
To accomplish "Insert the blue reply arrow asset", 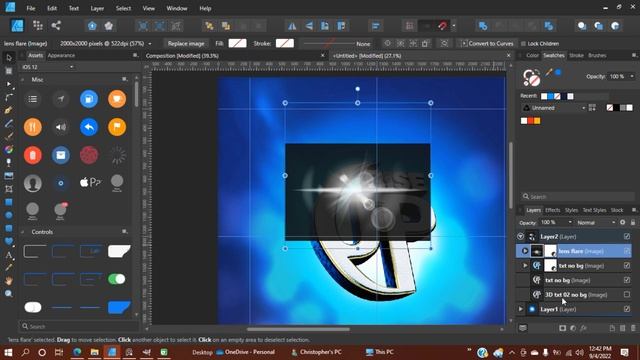I will click(x=89, y=127).
